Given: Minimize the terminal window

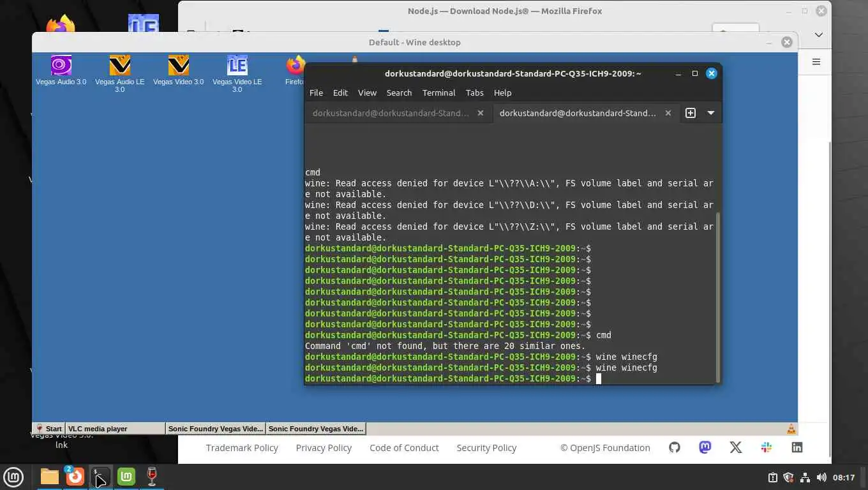Looking at the screenshot, I should [x=678, y=73].
